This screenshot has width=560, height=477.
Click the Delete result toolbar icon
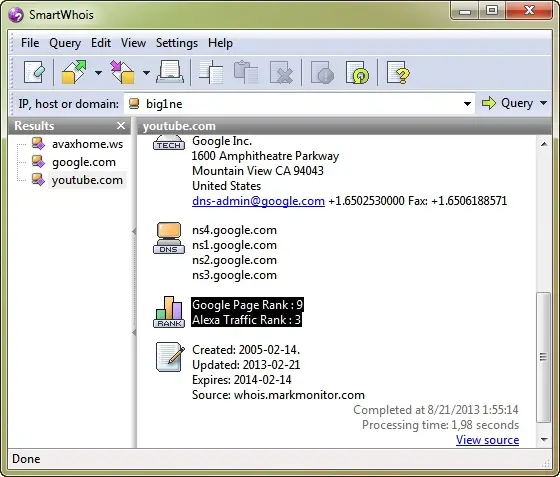[281, 72]
